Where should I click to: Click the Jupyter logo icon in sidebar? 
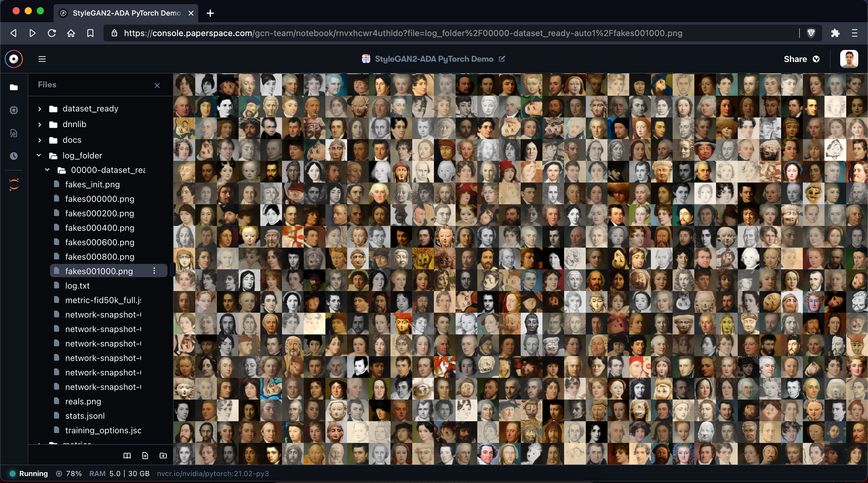[x=14, y=184]
